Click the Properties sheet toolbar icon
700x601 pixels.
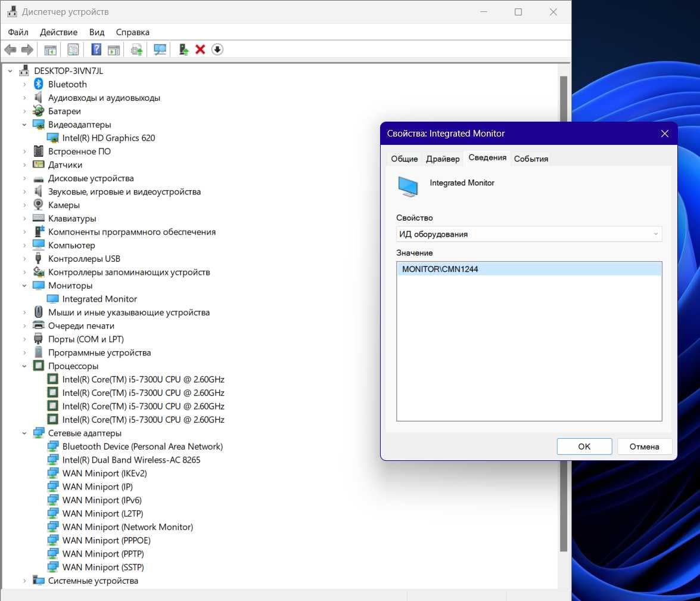(x=73, y=49)
